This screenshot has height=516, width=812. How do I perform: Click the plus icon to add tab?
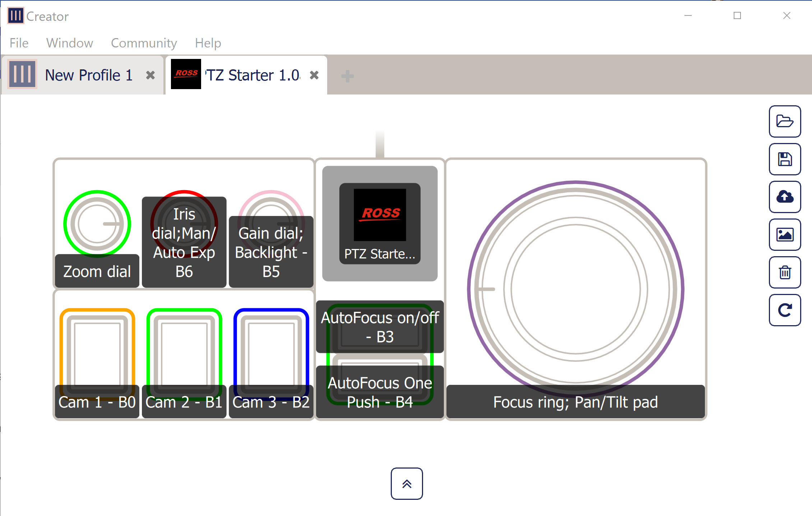(347, 76)
